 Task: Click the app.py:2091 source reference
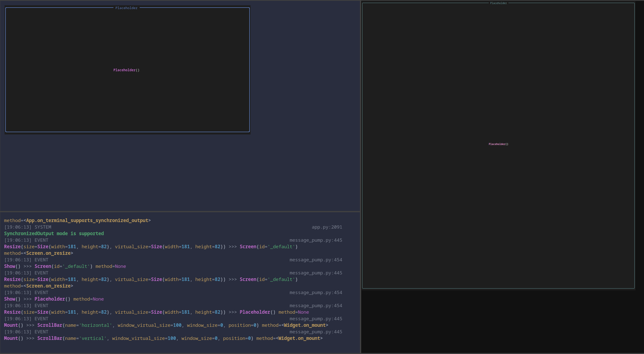[x=327, y=227]
